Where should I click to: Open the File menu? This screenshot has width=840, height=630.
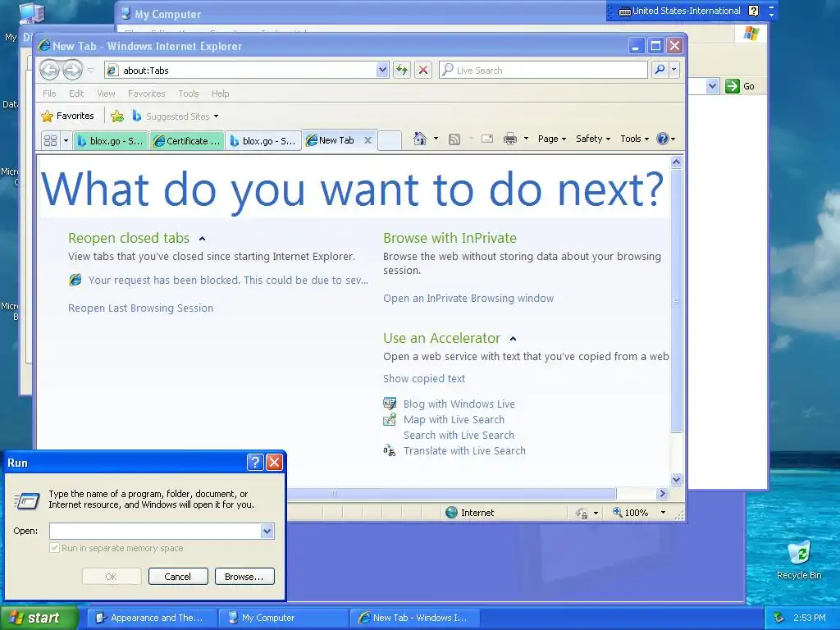point(49,94)
